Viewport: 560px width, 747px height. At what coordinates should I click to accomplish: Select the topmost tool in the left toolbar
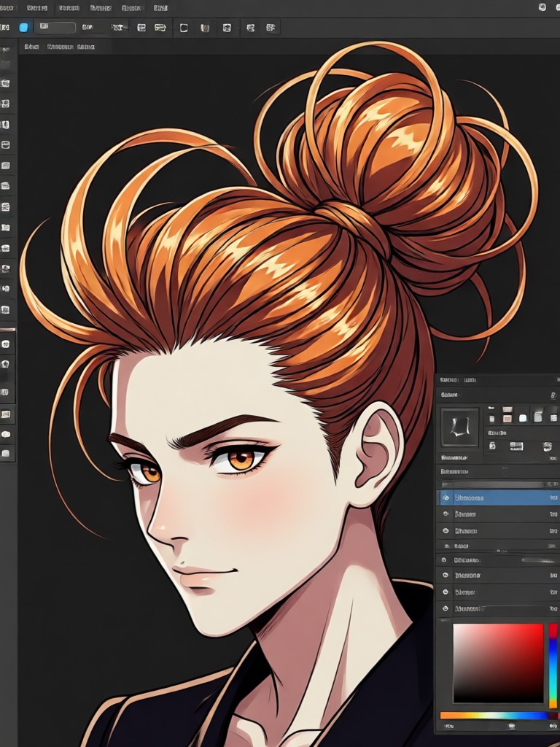[x=5, y=50]
